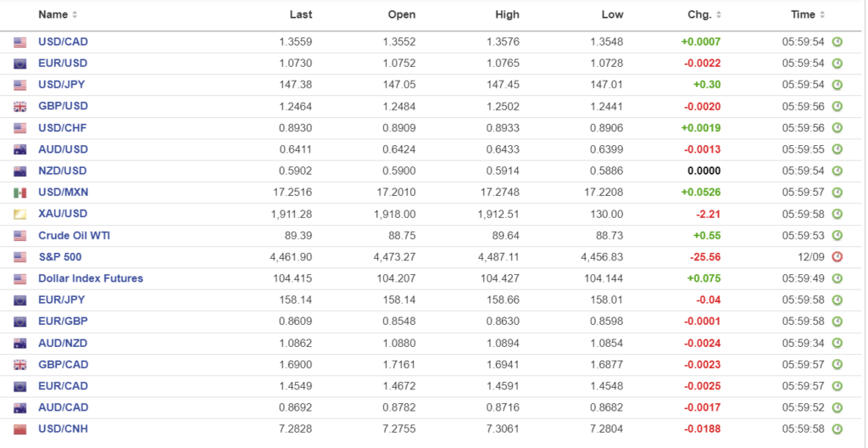The width and height of the screenshot is (868, 448).
Task: Click the Australia flag icon beside AUD/USD
Action: click(x=20, y=149)
